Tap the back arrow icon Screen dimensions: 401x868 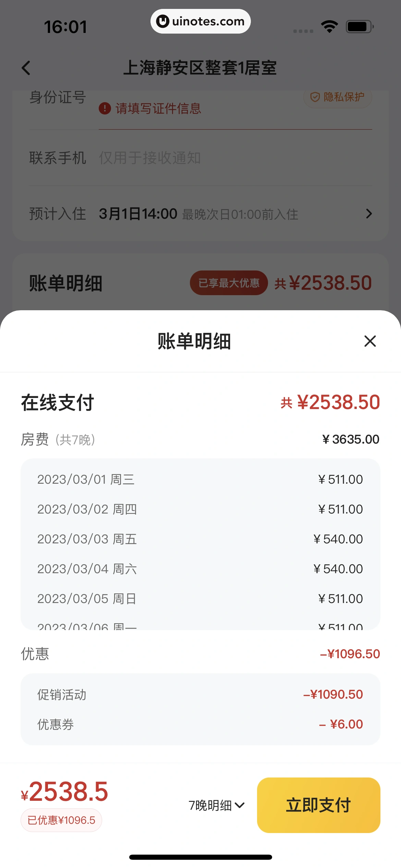26,68
